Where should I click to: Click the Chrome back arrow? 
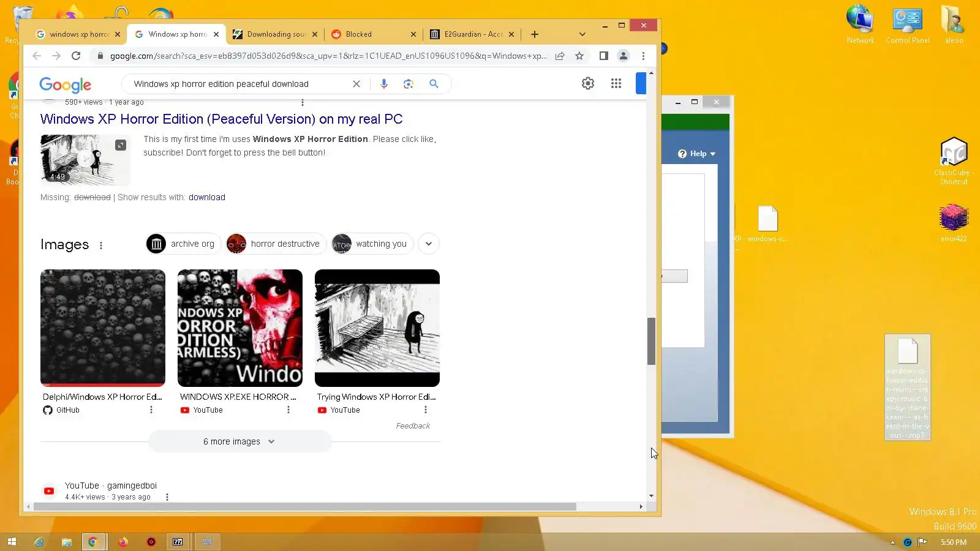coord(37,56)
